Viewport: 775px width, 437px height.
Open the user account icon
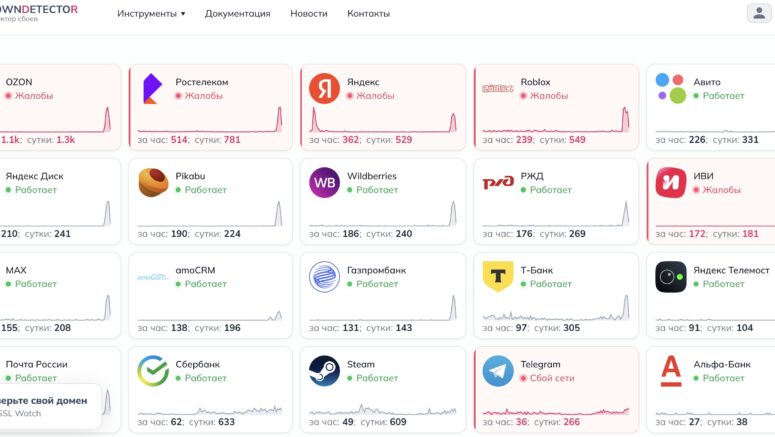pos(759,13)
